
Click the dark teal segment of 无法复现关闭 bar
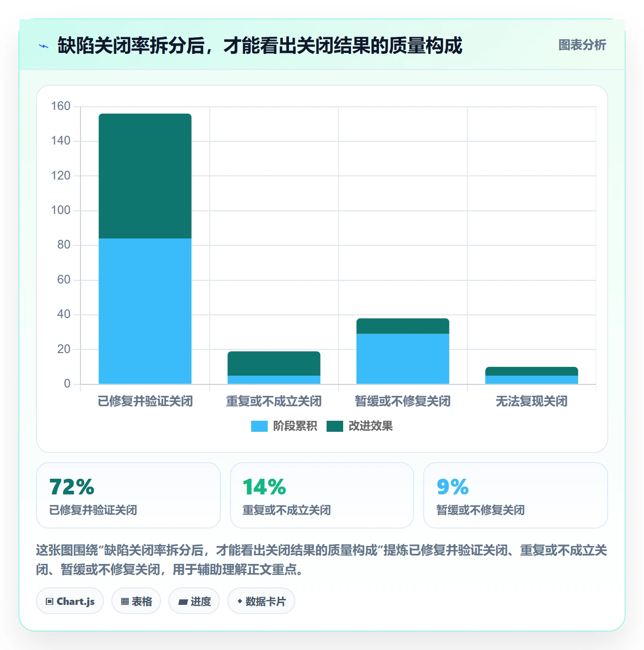tap(532, 371)
